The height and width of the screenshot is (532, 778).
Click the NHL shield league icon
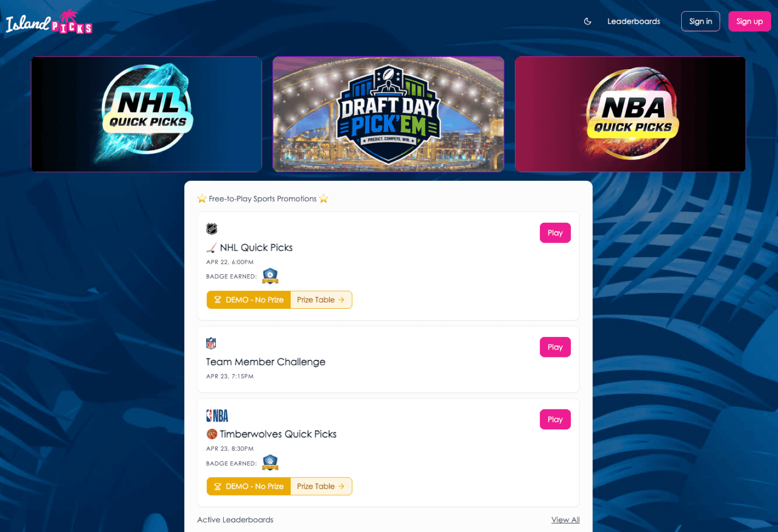click(212, 229)
